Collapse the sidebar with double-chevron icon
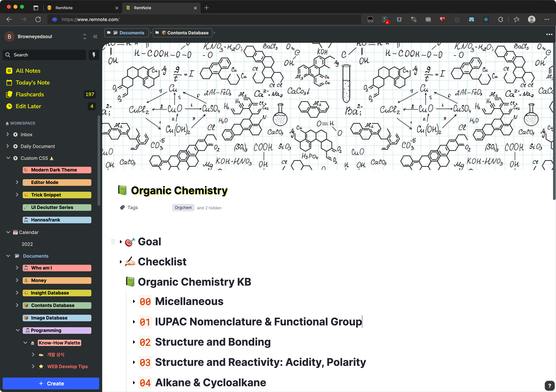Screen dimensions: 556x392 [95, 37]
